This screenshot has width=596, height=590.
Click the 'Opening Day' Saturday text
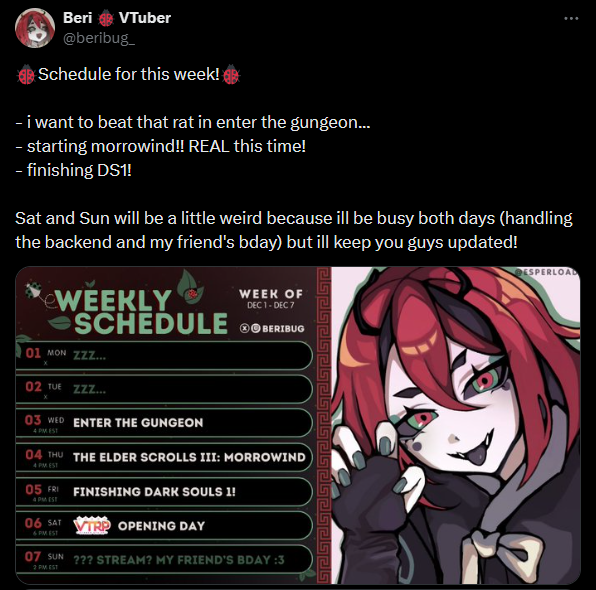(x=161, y=526)
